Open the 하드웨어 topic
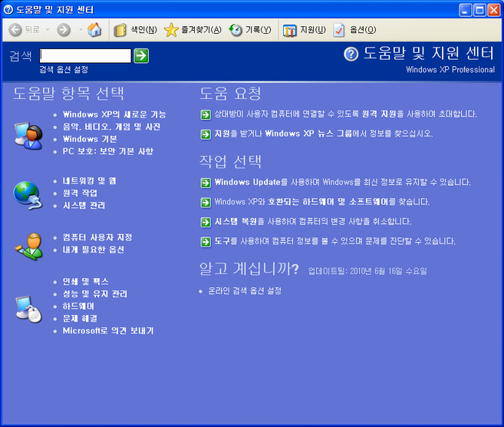 point(78,306)
